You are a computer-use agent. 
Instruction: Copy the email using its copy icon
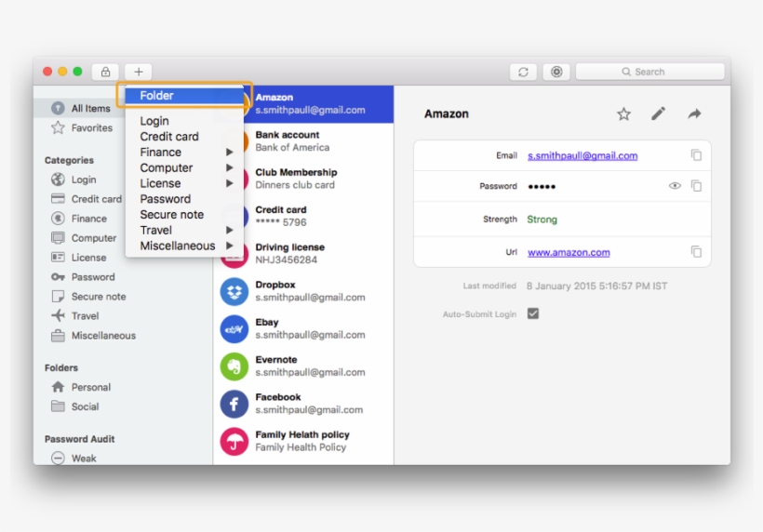[x=696, y=155]
